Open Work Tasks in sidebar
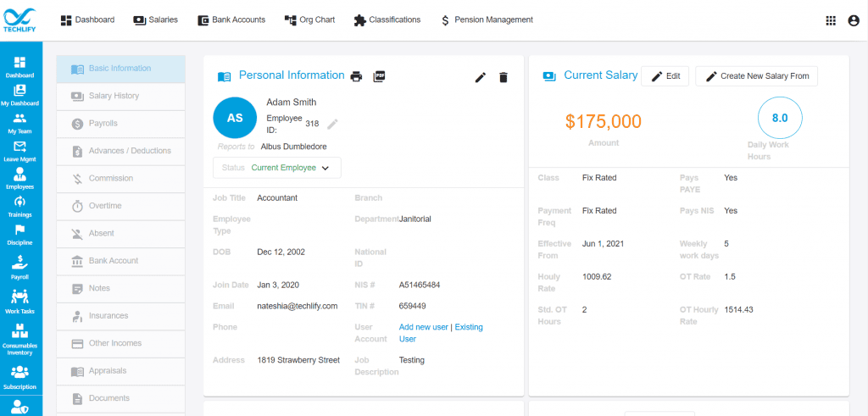The width and height of the screenshot is (868, 416). click(x=20, y=302)
